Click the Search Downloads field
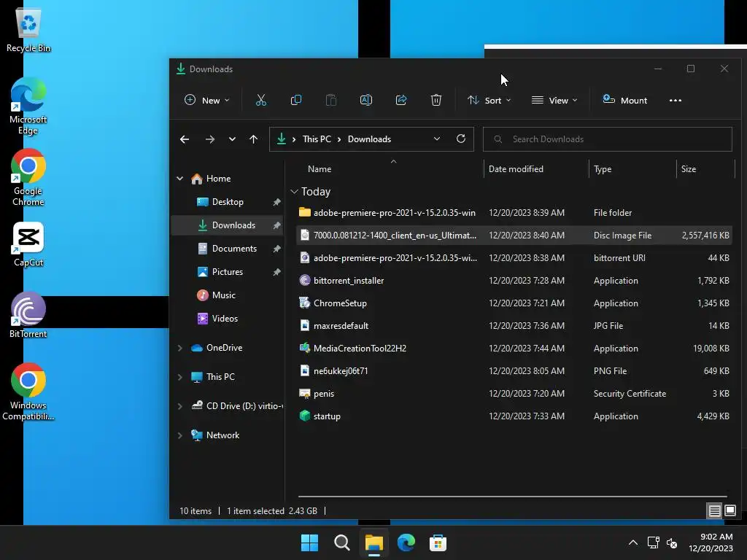Viewport: 747px width, 560px height. 608,139
